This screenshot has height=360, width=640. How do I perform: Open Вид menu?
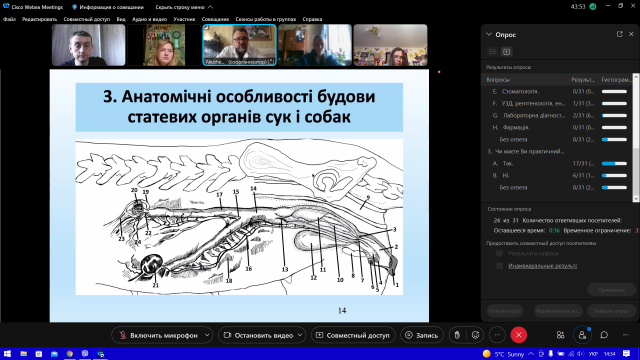[121, 19]
